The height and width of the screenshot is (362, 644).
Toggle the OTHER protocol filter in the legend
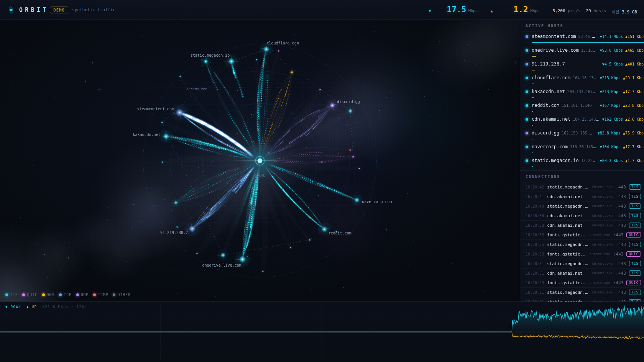[x=122, y=295]
